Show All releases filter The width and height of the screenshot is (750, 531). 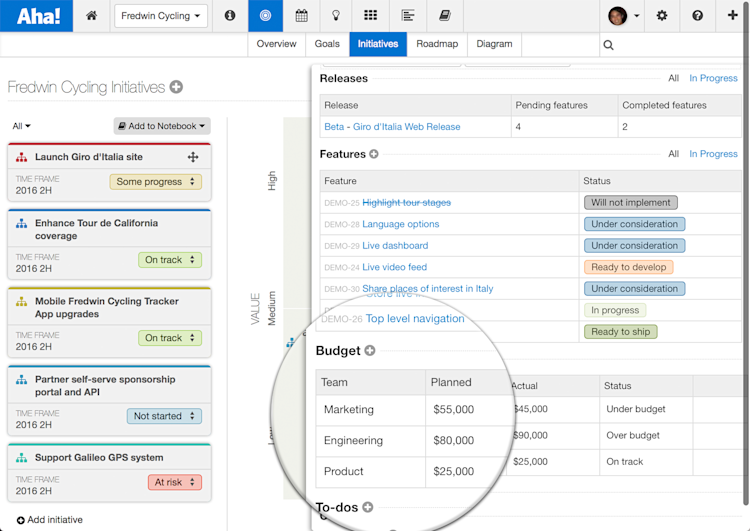[673, 78]
